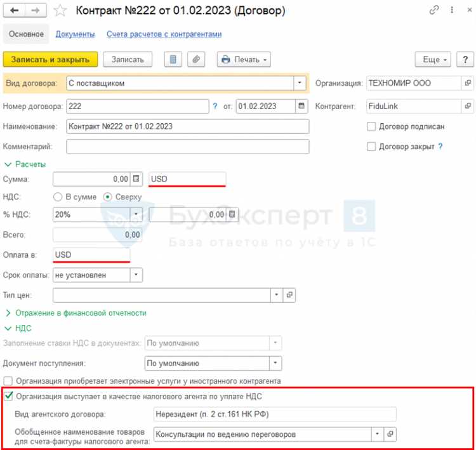This screenshot has width=476, height=450.
Task: Open the Еще menu
Action: coord(433,60)
